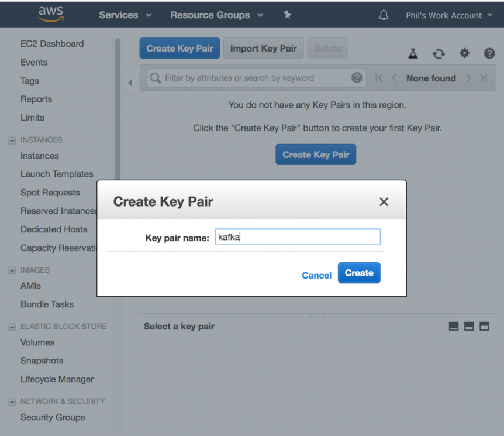Open the preferences gear icon
The image size is (504, 436).
[464, 53]
